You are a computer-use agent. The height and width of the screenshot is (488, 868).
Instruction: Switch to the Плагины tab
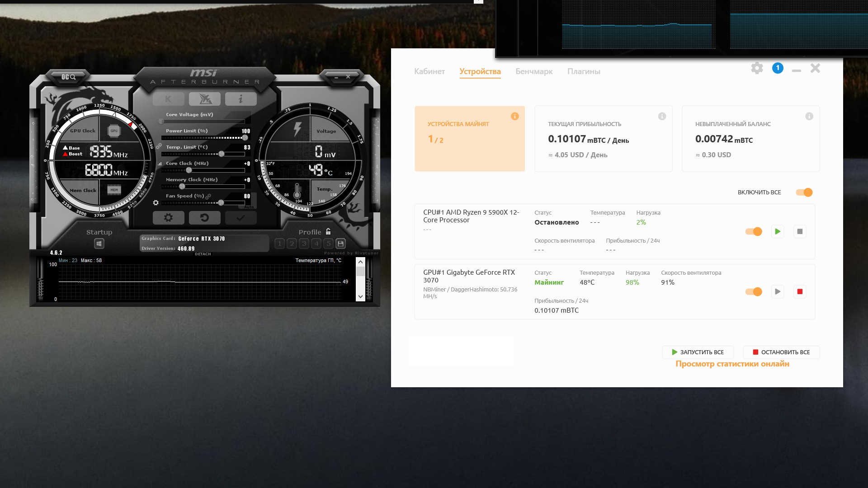tap(584, 71)
